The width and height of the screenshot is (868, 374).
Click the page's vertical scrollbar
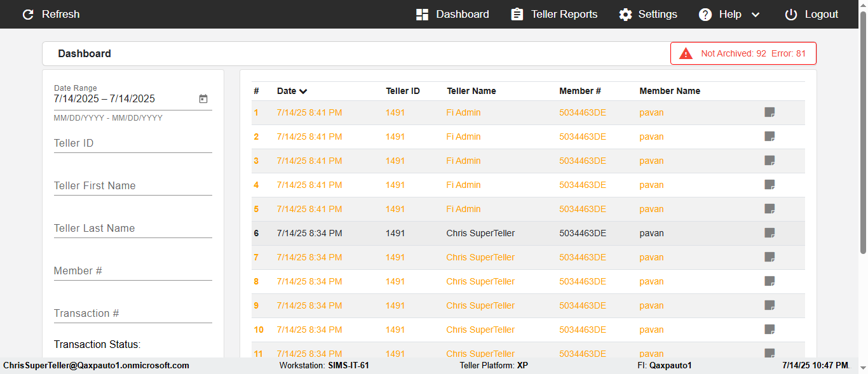click(863, 140)
